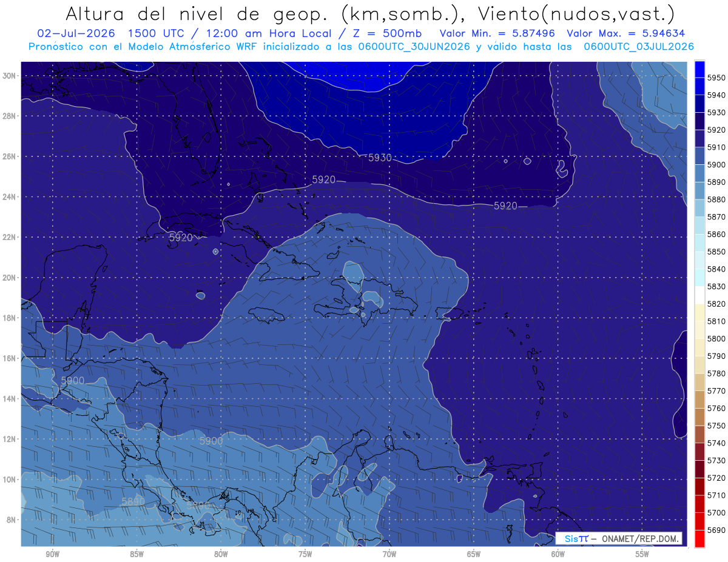
Task: Click the 30N latitude axis label
Action: [9, 76]
